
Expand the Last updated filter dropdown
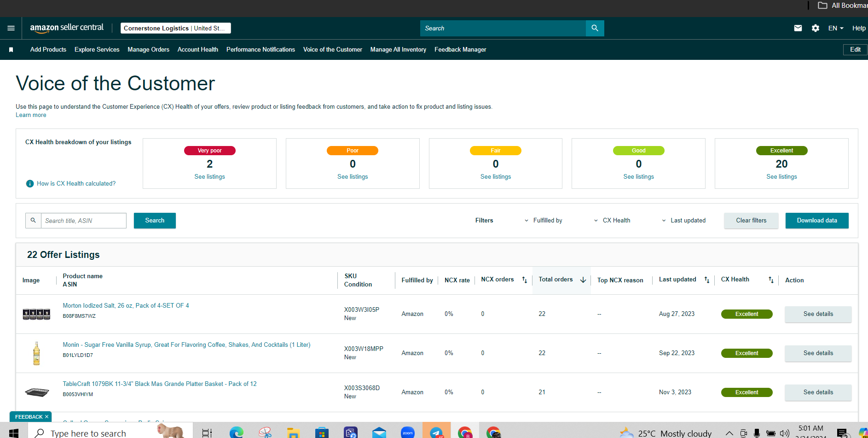pyautogui.click(x=683, y=221)
